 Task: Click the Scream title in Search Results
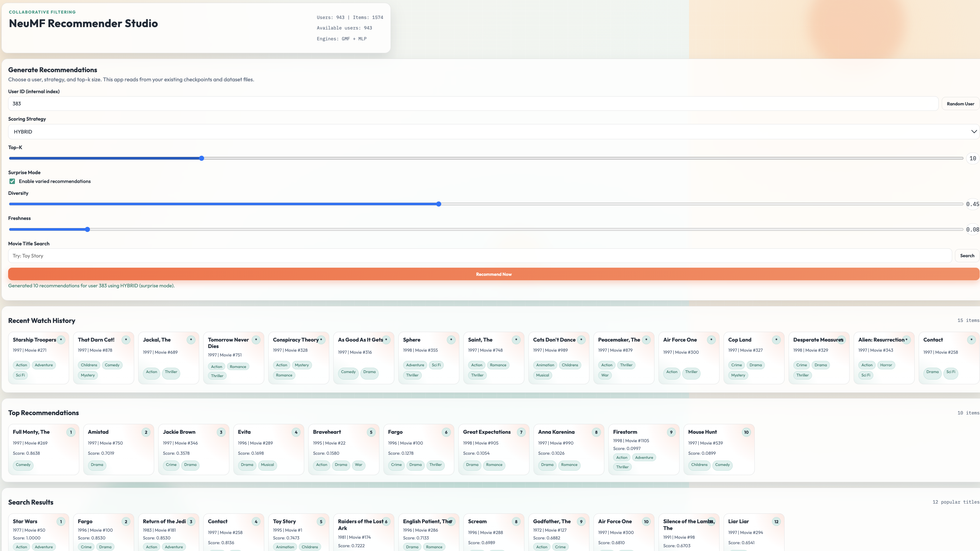477,521
